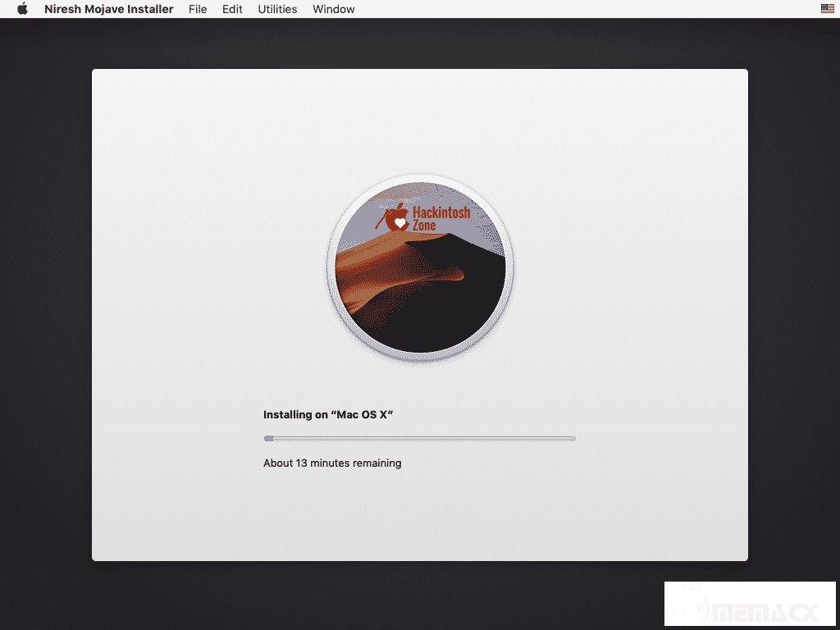Click the filled start of the progress bar
This screenshot has height=630, width=840.
[268, 439]
